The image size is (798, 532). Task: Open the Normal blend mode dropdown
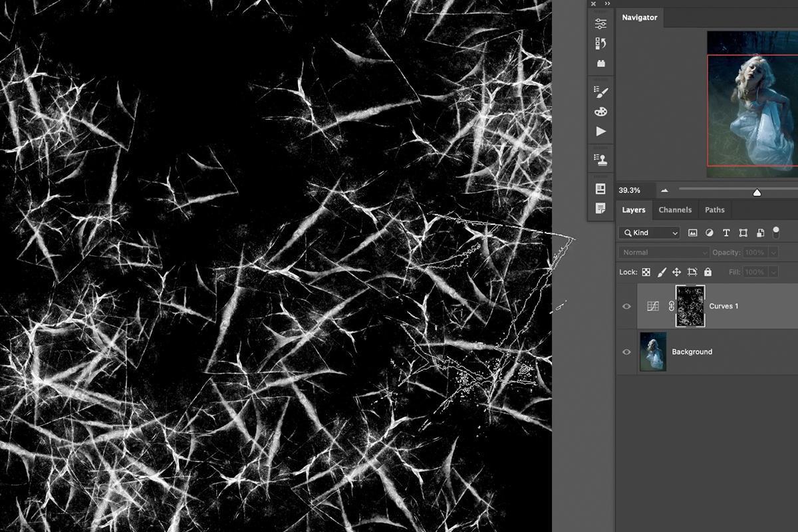664,253
